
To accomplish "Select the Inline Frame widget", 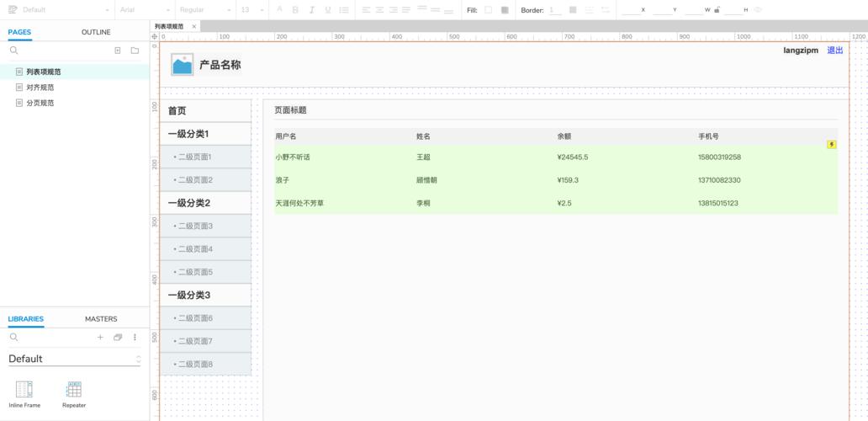I will tap(24, 394).
